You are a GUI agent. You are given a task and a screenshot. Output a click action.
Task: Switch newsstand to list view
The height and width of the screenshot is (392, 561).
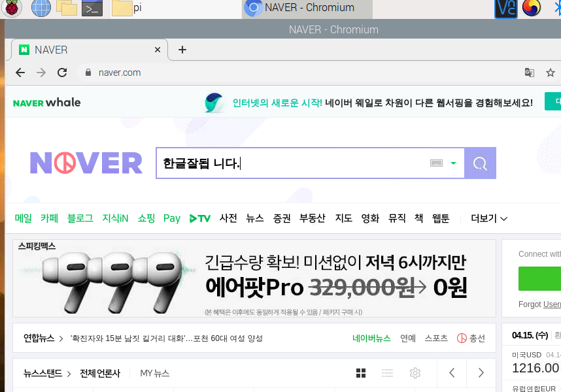click(387, 373)
